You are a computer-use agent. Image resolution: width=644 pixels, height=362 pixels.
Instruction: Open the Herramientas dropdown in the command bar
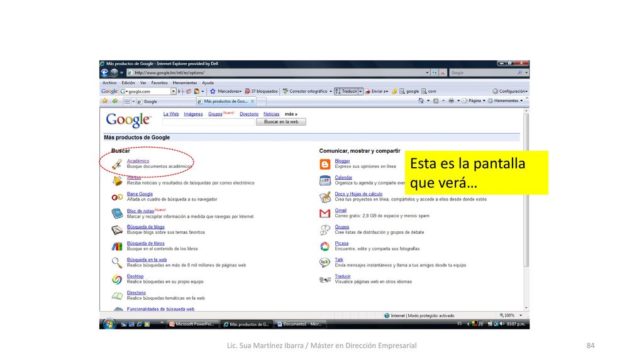click(x=505, y=101)
